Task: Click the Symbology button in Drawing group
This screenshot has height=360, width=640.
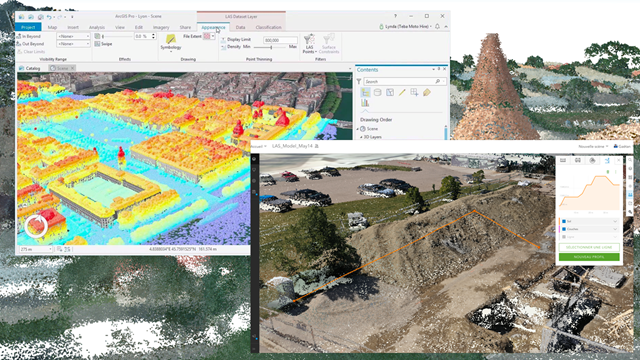Action: click(x=171, y=43)
